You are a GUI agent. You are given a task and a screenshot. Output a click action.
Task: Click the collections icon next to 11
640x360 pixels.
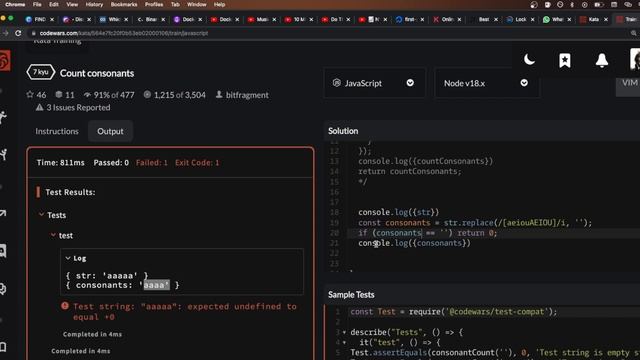click(59, 95)
